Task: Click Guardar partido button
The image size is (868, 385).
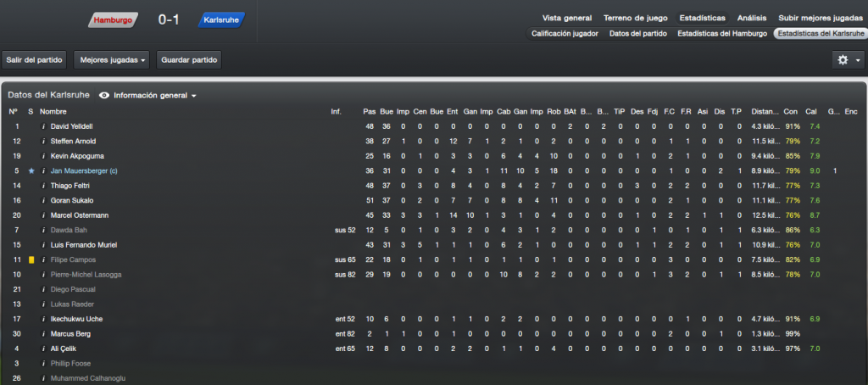Action: (189, 60)
